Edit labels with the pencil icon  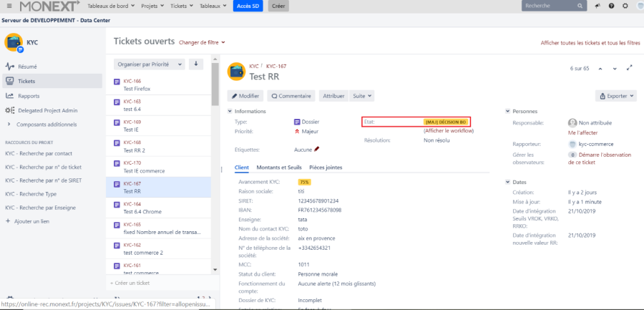point(316,149)
